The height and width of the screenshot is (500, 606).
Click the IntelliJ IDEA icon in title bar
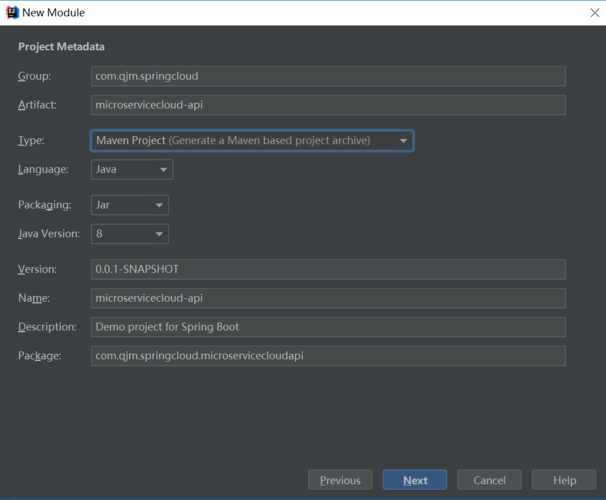pyautogui.click(x=11, y=12)
